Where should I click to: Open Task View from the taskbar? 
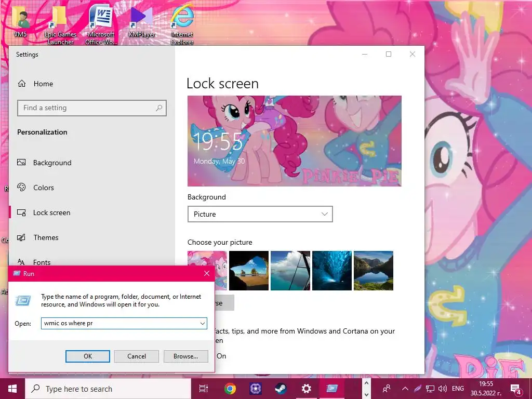tap(204, 389)
